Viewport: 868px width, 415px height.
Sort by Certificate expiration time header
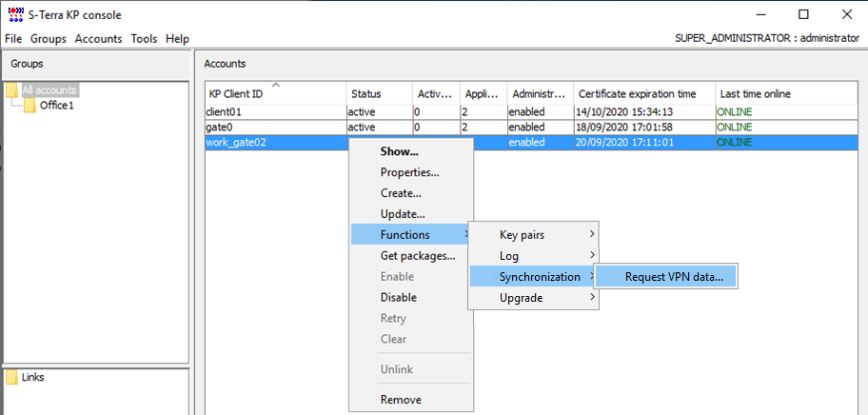(x=644, y=93)
